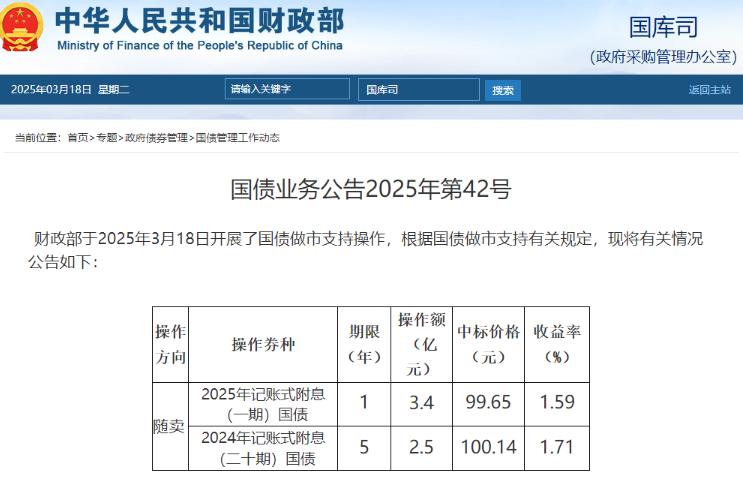
Task: Click the 期限（年） column header
Action: (364, 344)
